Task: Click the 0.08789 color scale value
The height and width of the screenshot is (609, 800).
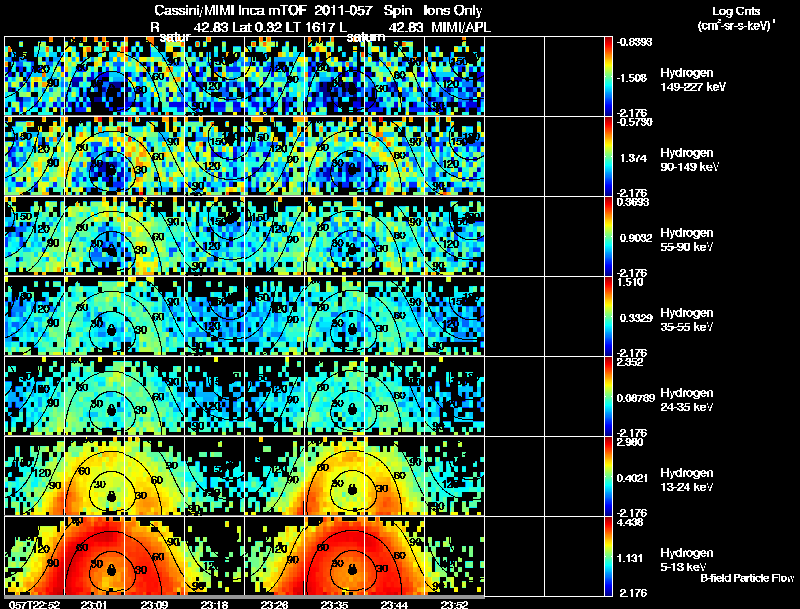Action: (635, 398)
